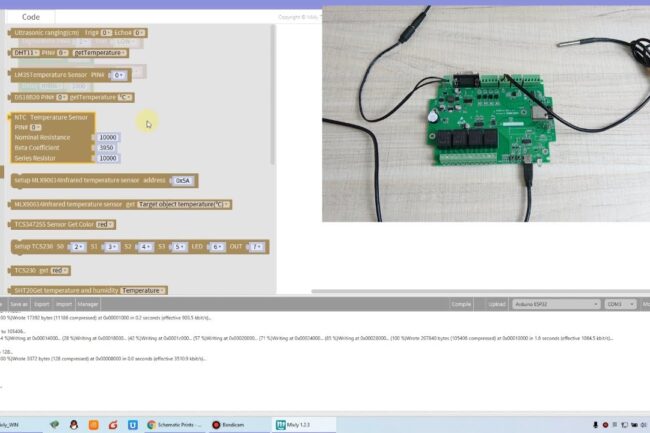Viewport: 650px width, 433px height.
Task: Open TCS34725 color channel red dropdown
Action: coord(105,224)
